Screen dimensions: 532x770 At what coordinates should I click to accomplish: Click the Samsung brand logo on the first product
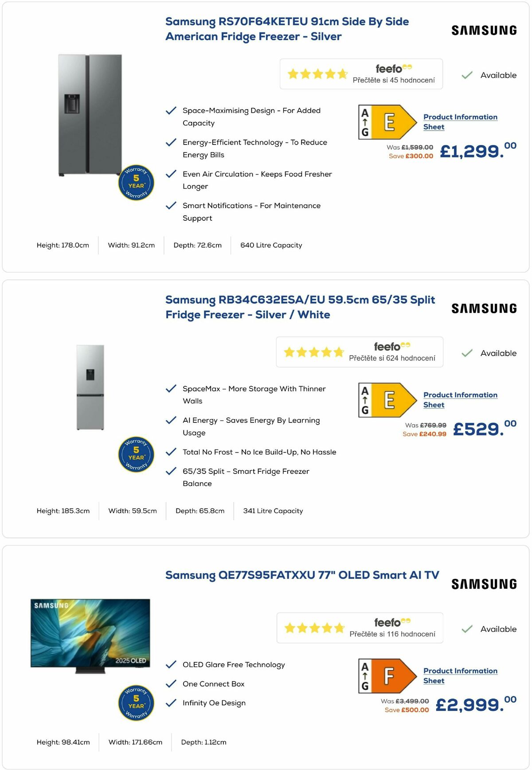(483, 30)
